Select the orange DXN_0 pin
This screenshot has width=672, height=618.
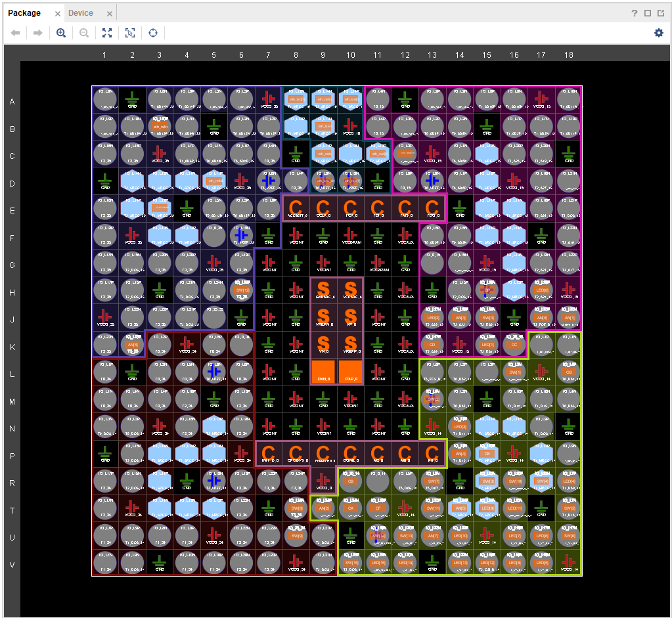coord(323,372)
